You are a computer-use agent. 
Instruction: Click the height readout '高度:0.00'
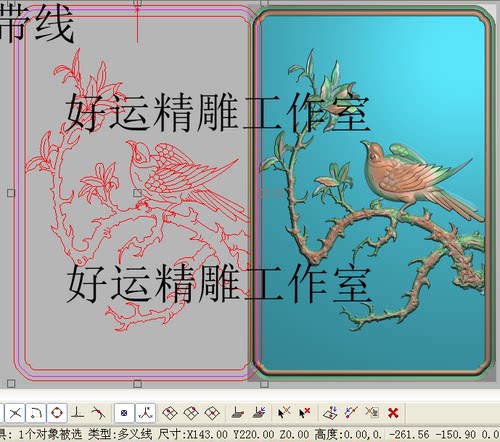[343, 434]
